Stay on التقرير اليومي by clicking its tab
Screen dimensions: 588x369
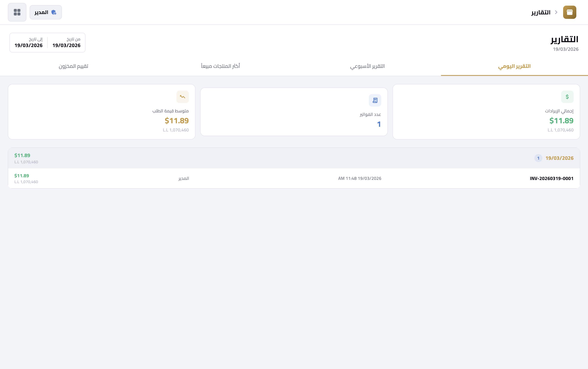click(514, 66)
